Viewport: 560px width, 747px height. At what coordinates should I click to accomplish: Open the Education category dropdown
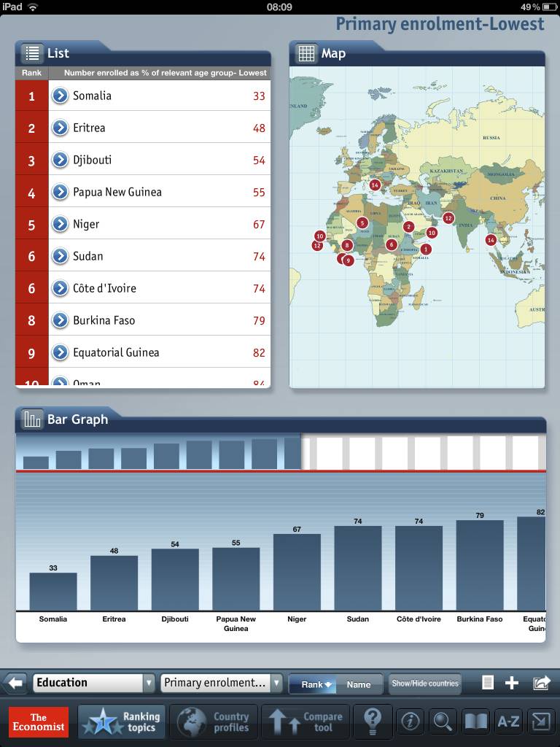(94, 683)
